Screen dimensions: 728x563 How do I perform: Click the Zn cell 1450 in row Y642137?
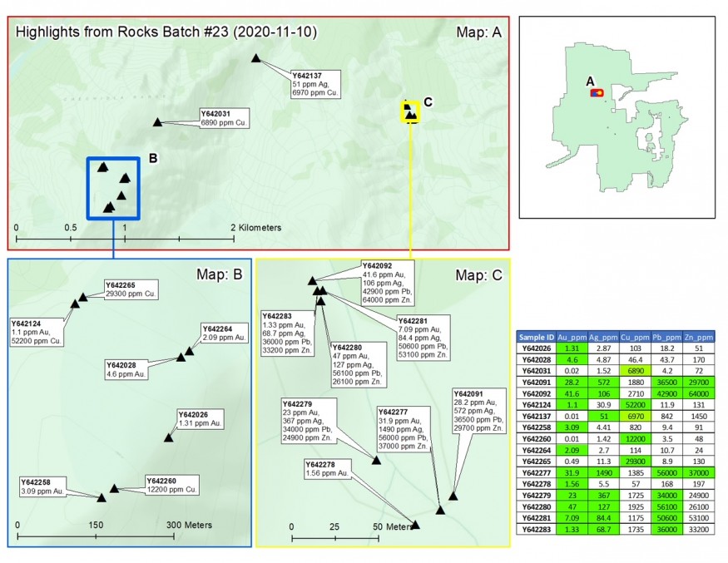(699, 417)
